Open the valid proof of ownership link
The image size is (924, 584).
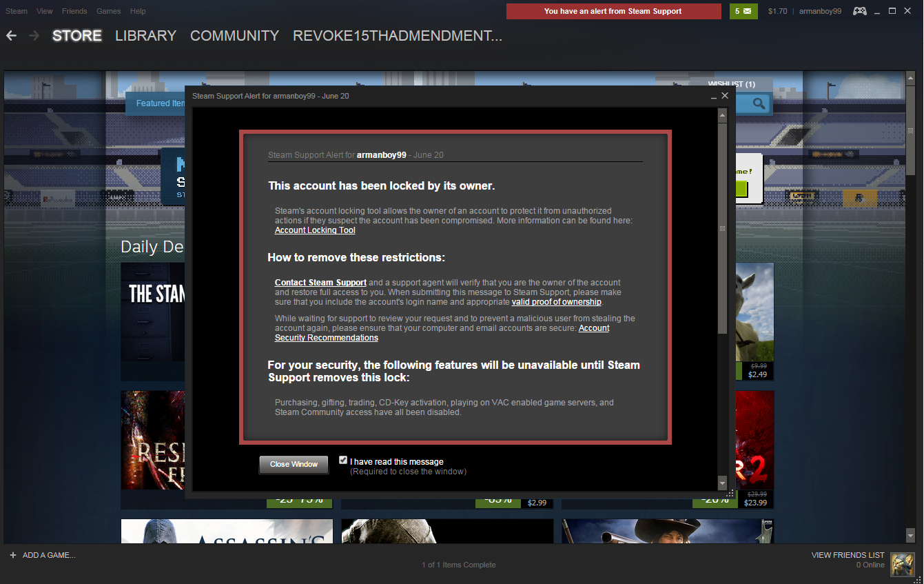[x=557, y=302]
